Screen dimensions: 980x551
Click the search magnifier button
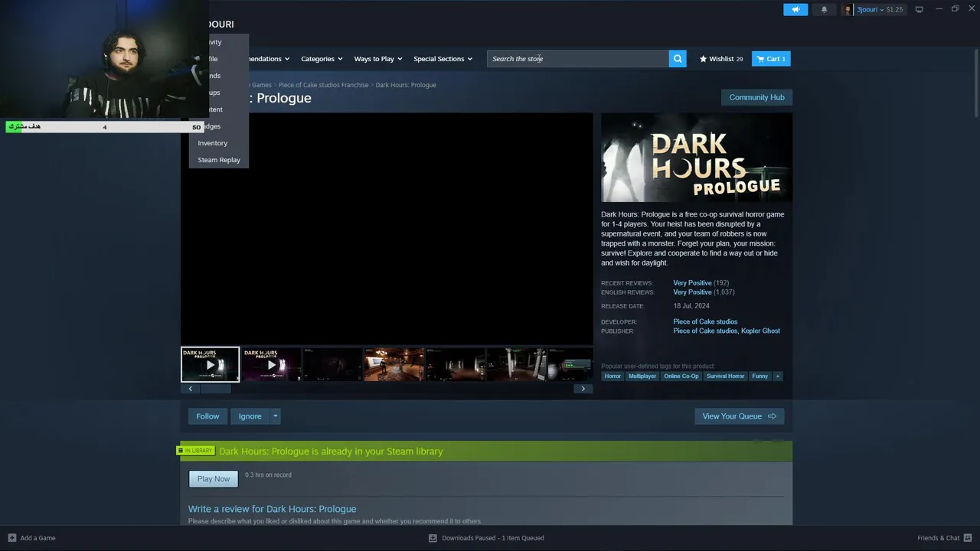[678, 59]
